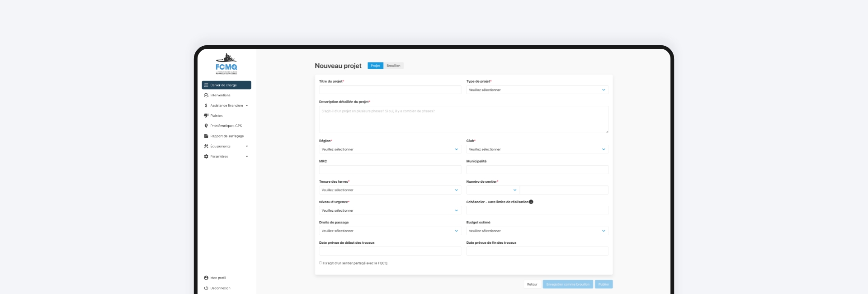Click the Plaintes thumbs-down icon

click(x=206, y=116)
